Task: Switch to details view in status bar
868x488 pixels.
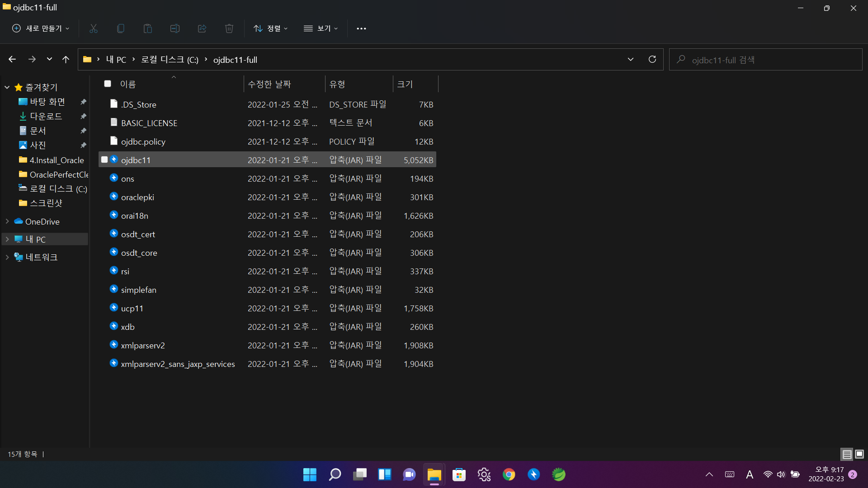Action: pyautogui.click(x=847, y=454)
